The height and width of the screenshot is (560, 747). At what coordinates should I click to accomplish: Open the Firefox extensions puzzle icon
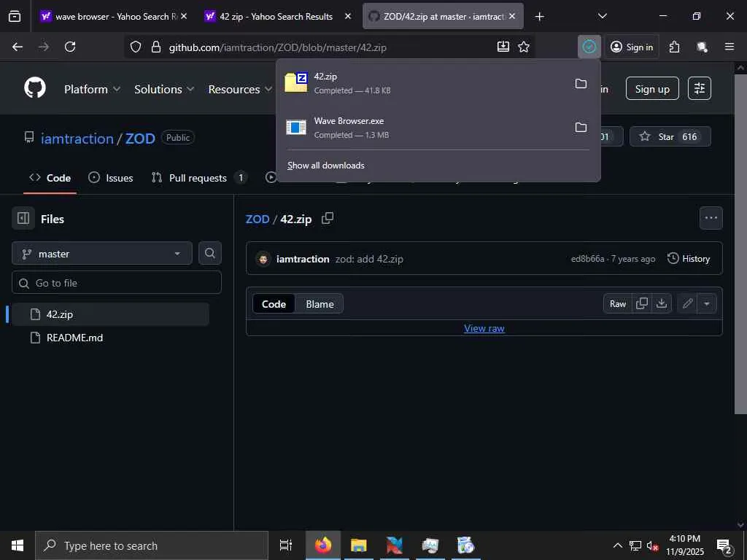[674, 47]
